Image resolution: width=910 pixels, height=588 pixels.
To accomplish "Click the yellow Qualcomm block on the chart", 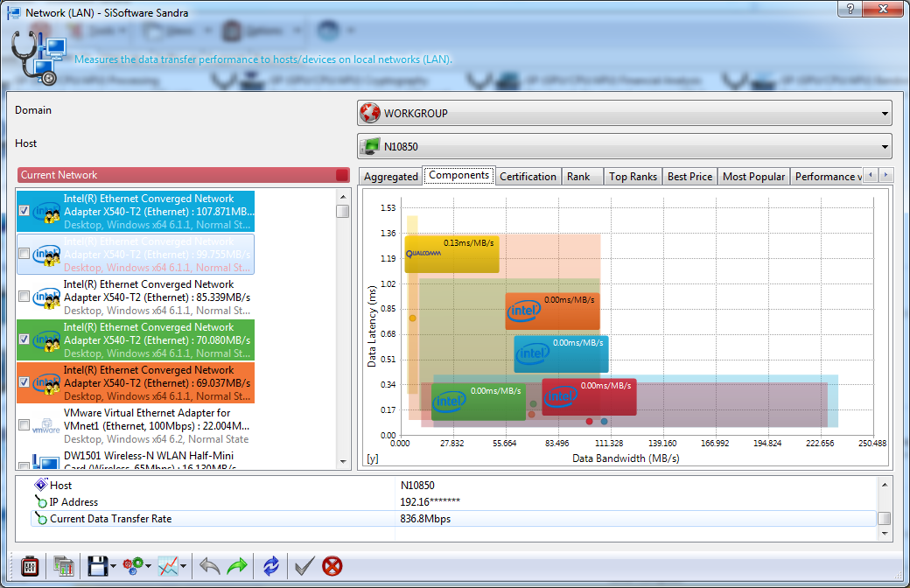I will click(x=451, y=255).
